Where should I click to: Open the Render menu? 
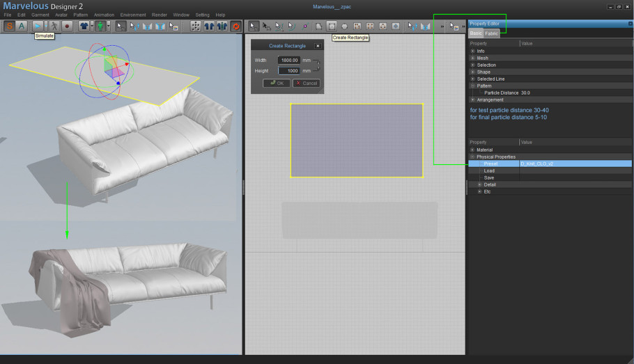click(160, 15)
